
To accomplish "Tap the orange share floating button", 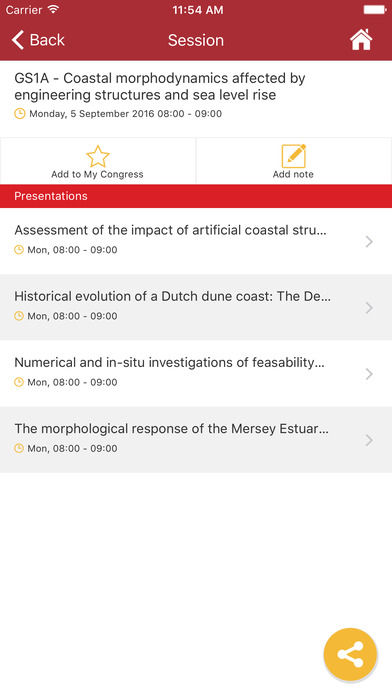I will (350, 654).
